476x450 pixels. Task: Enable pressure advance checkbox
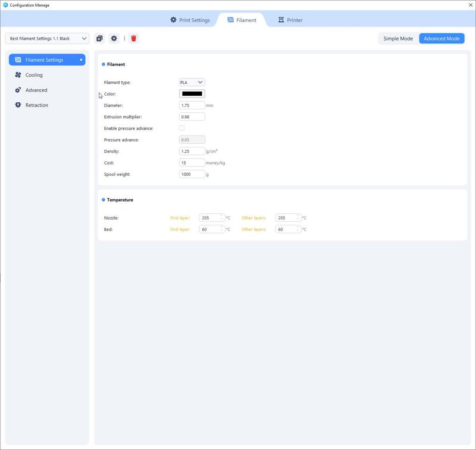(181, 128)
